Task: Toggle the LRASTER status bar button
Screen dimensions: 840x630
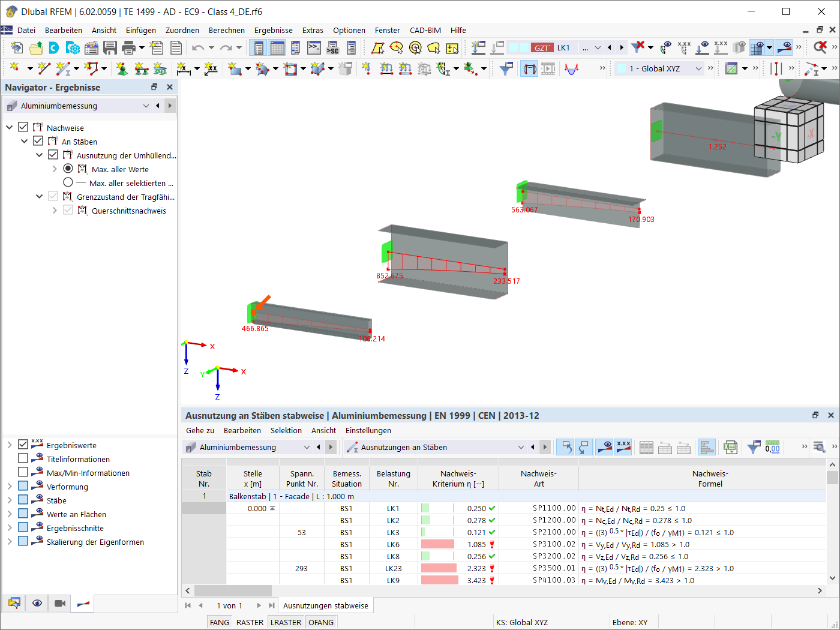Action: (286, 622)
